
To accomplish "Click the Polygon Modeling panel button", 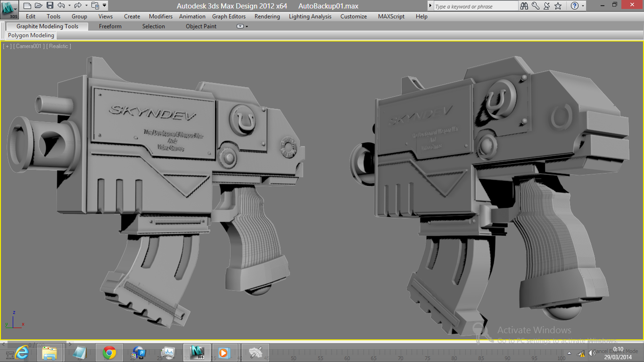I will (x=31, y=35).
